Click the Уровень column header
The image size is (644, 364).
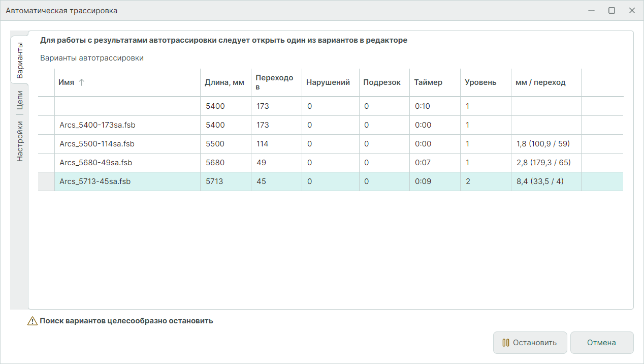click(x=480, y=82)
